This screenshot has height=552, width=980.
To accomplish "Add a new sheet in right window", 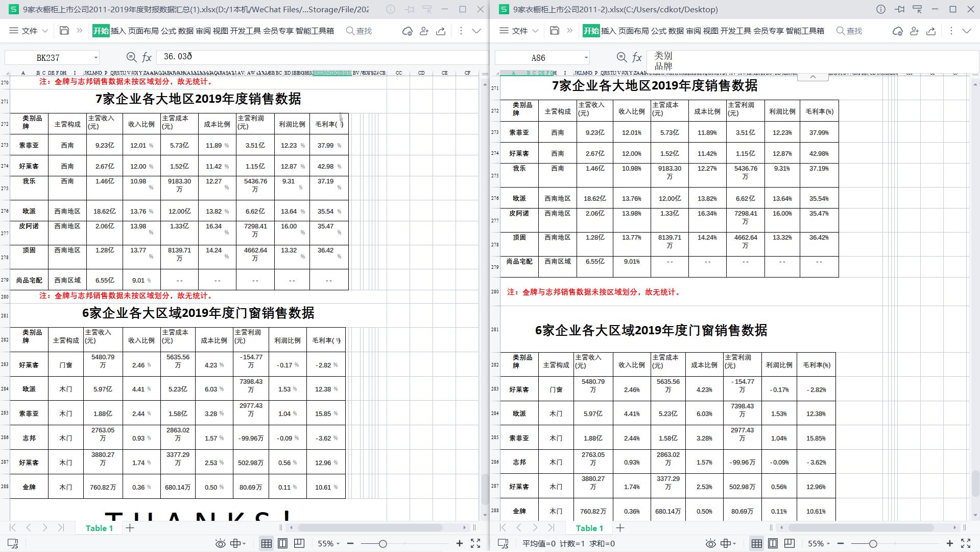I will (x=620, y=528).
